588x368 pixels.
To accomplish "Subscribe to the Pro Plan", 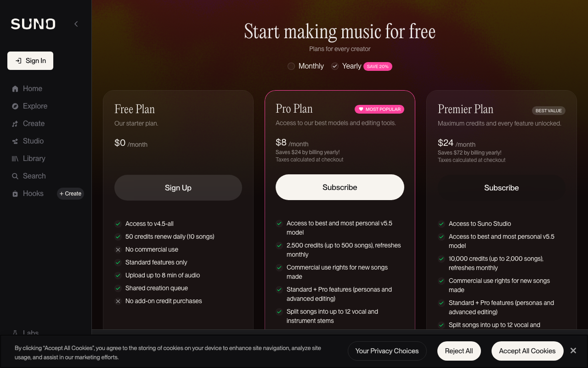I will pos(339,187).
